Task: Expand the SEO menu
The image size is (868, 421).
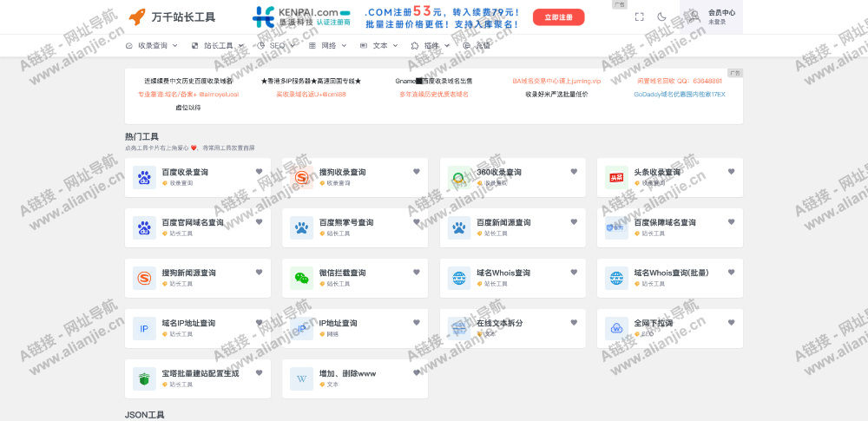Action: tap(276, 46)
